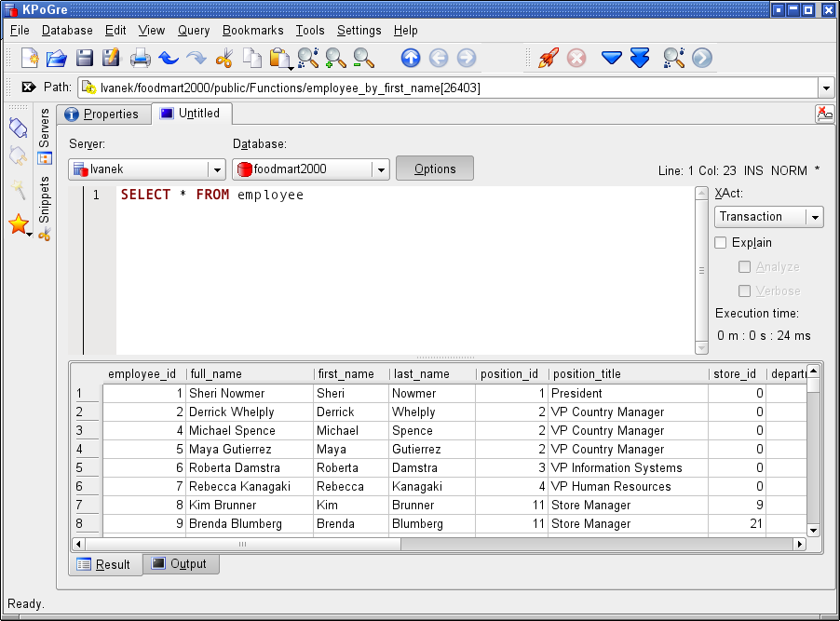The width and height of the screenshot is (840, 621).
Task: Switch to the Properties tab
Action: (x=102, y=115)
